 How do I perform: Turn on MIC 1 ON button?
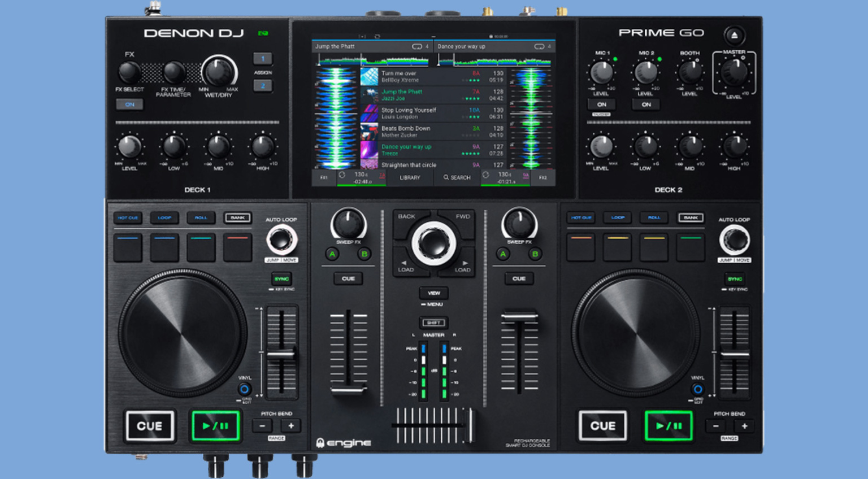coord(601,104)
